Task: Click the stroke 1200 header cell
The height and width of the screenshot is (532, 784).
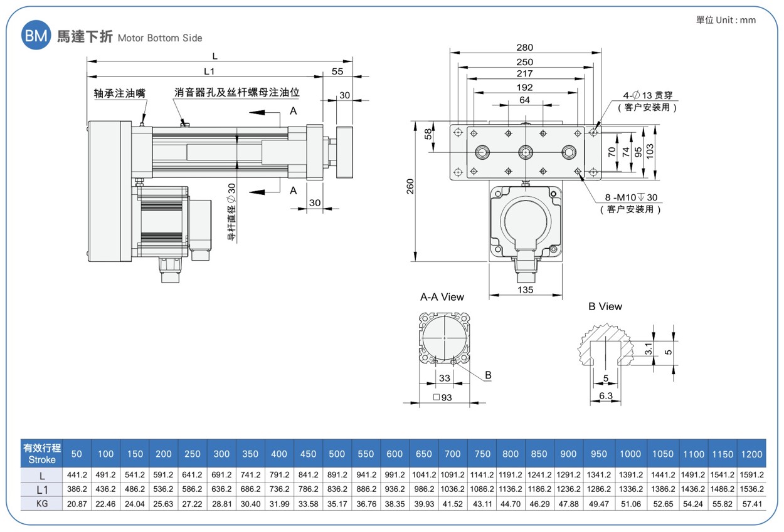Action: coord(751,454)
